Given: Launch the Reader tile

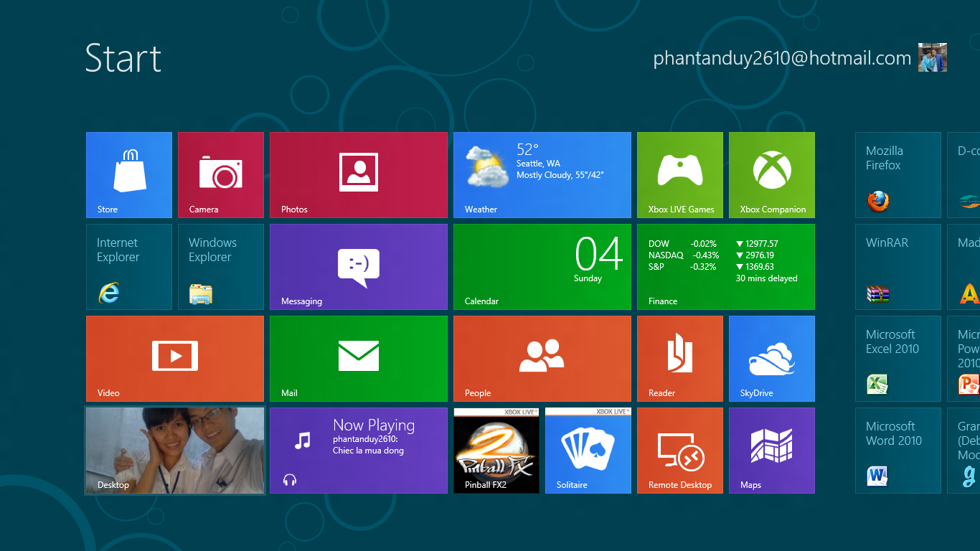Looking at the screenshot, I should pyautogui.click(x=680, y=359).
